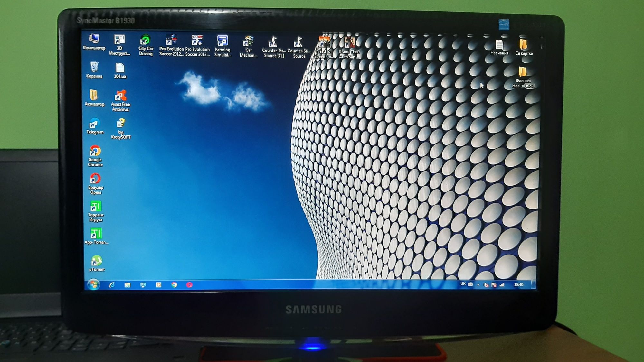Open Farming Simulator shortcut

point(223,46)
